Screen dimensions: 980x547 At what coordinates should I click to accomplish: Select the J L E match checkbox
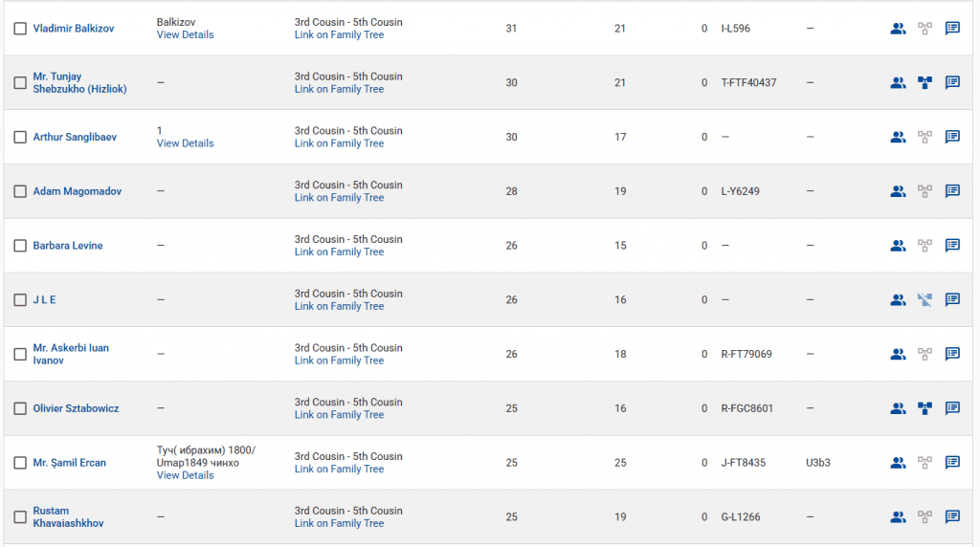coord(20,300)
